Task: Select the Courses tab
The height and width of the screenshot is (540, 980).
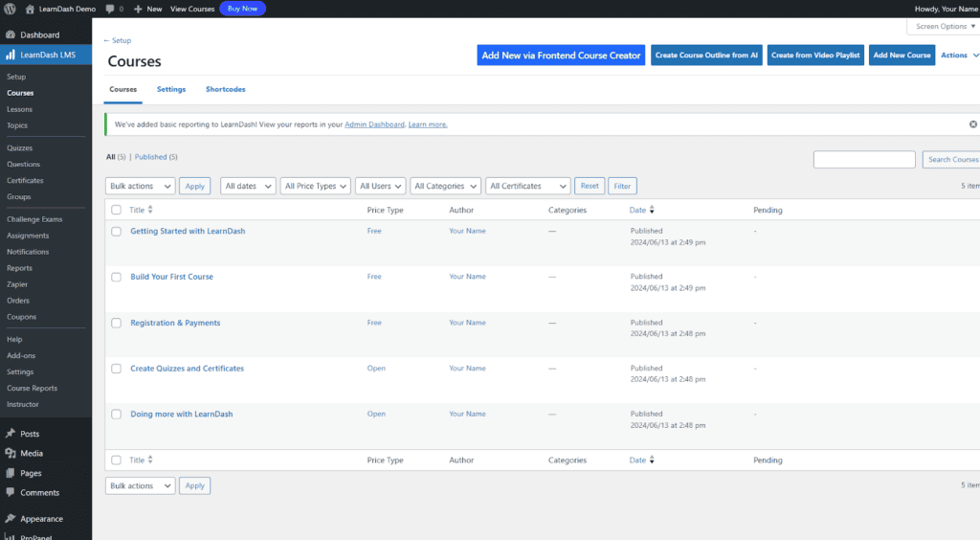Action: tap(123, 89)
